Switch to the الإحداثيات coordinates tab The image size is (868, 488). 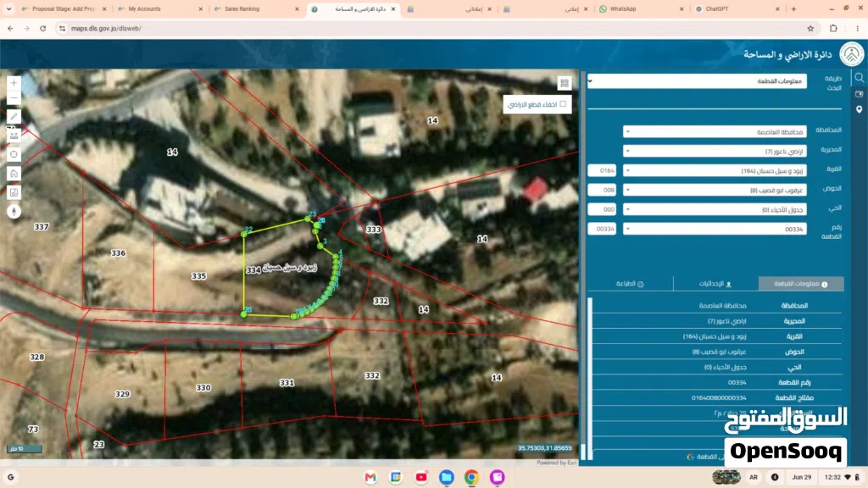[x=715, y=283]
